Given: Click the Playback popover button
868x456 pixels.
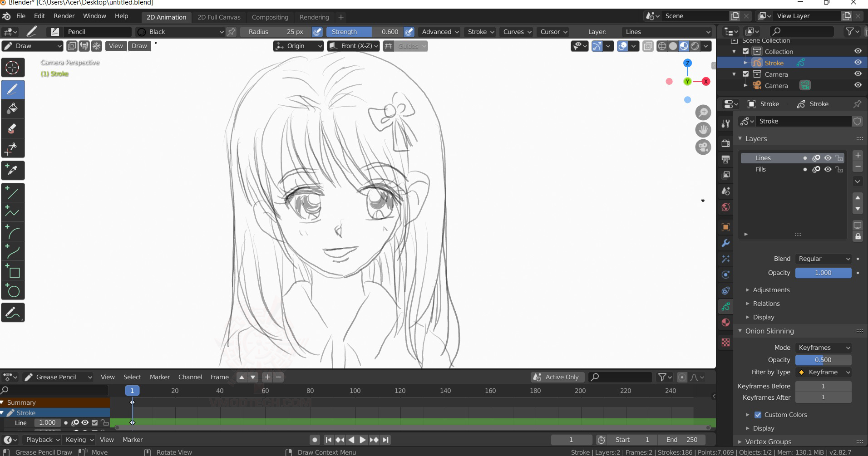Looking at the screenshot, I should [x=42, y=440].
